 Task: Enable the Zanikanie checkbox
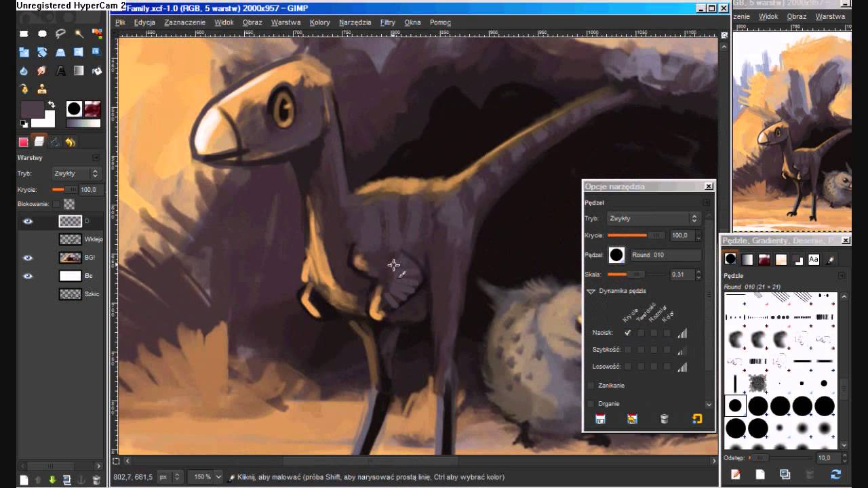tap(591, 385)
